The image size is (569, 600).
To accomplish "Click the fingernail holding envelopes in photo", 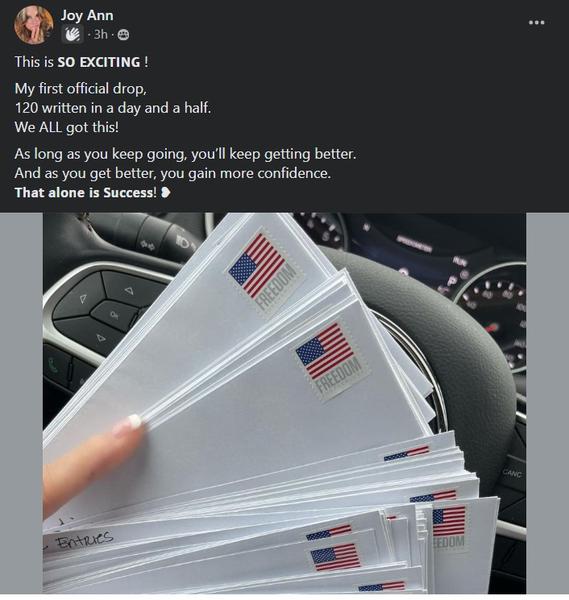I will tap(134, 421).
